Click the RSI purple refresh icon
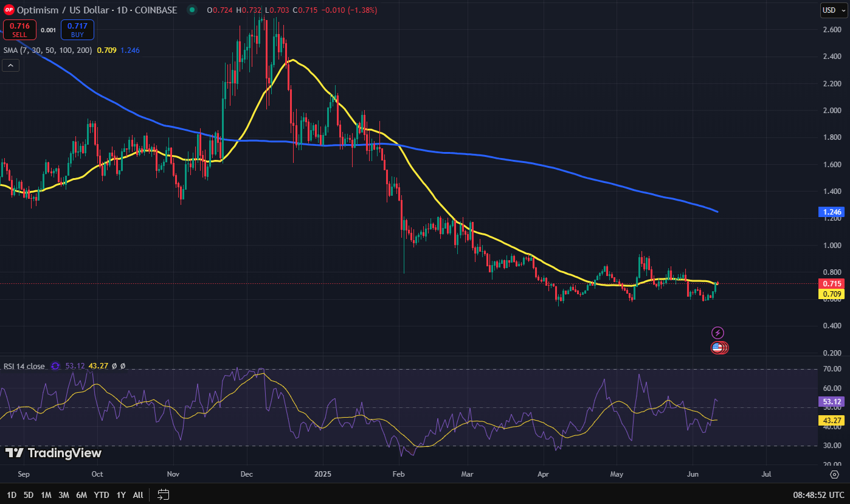The height and width of the screenshot is (504, 850). (x=55, y=366)
